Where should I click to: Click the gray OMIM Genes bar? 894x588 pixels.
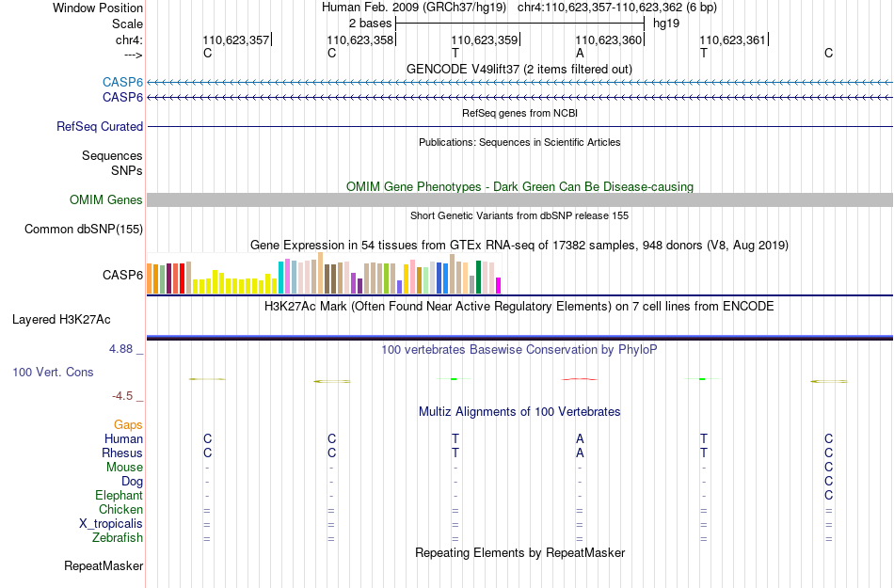519,200
